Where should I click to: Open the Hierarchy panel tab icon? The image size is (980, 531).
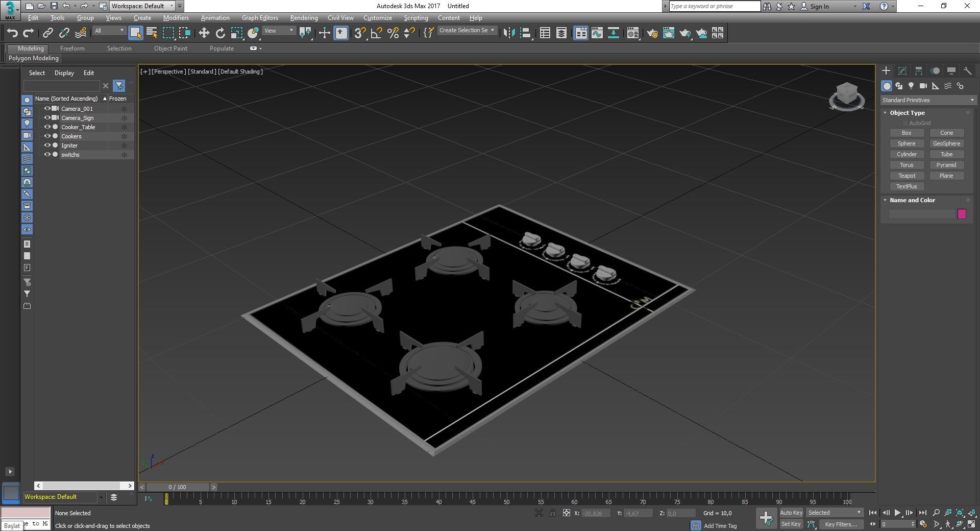point(919,71)
